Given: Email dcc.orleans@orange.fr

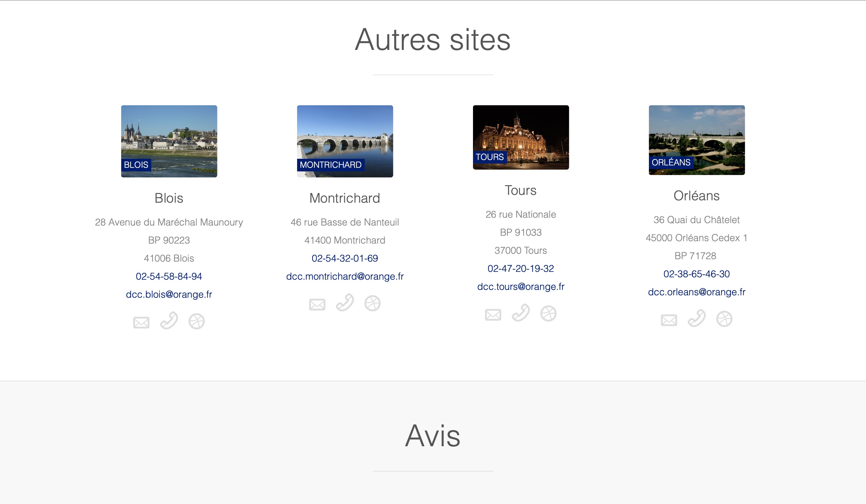Looking at the screenshot, I should point(697,292).
